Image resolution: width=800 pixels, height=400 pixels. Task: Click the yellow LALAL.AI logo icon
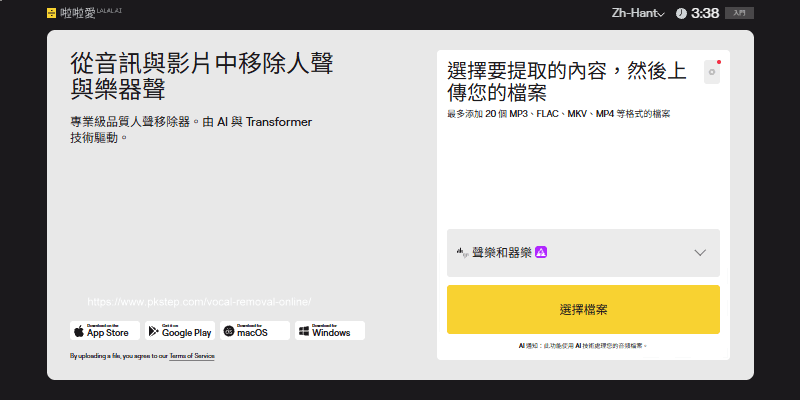[x=51, y=13]
